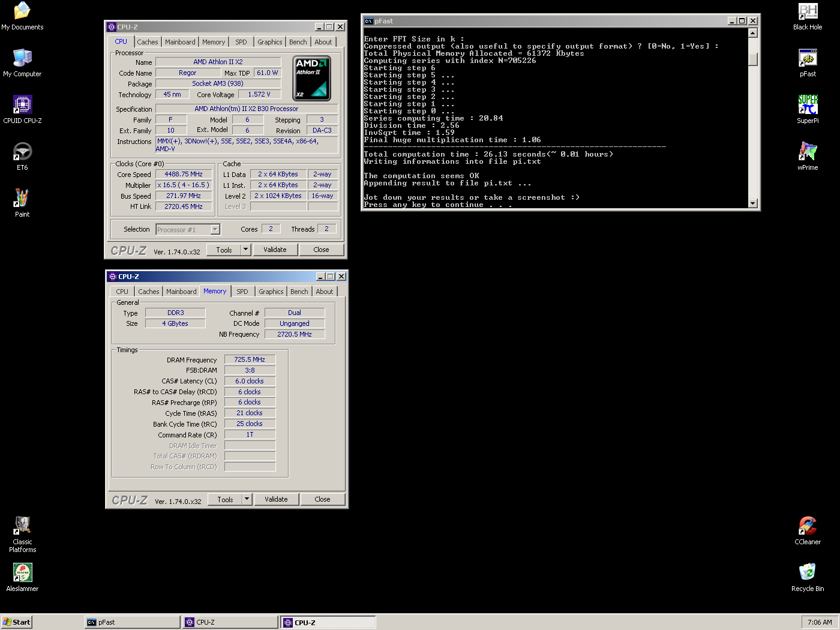Open Classic Platforms desktop shortcut
Screen dimensions: 840x630
coord(22,535)
